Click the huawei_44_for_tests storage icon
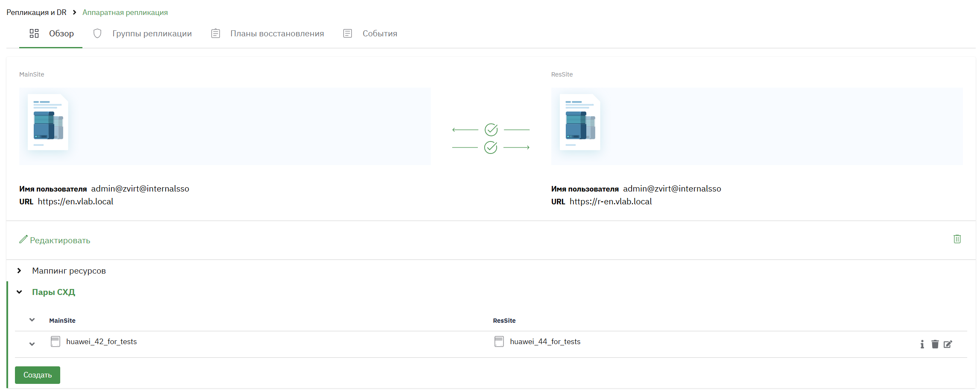This screenshot has width=980, height=392. [x=499, y=342]
